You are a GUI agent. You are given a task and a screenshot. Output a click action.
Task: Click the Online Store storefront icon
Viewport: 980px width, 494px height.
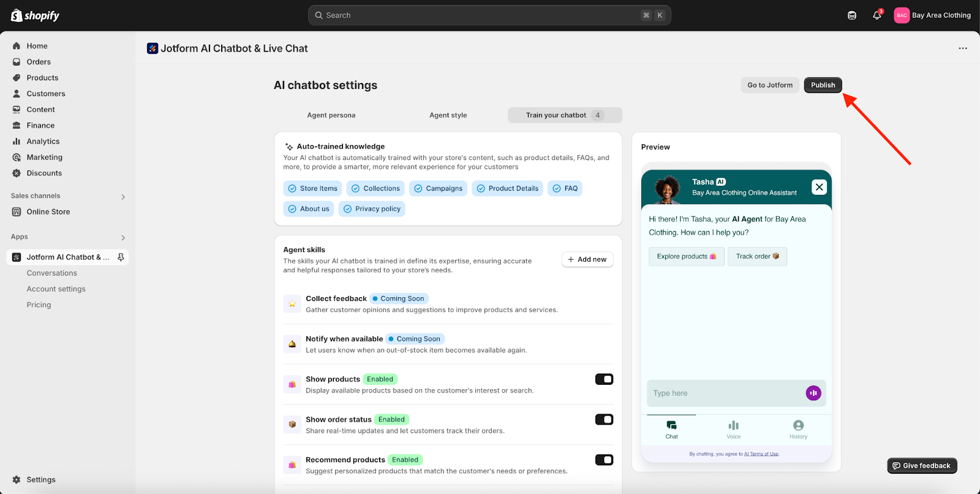pyautogui.click(x=17, y=212)
